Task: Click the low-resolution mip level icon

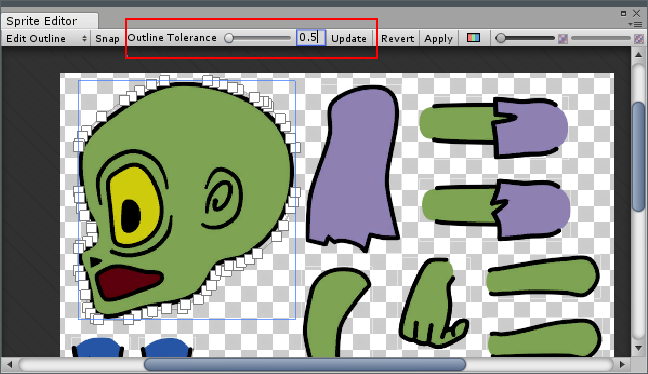Action: (563, 38)
